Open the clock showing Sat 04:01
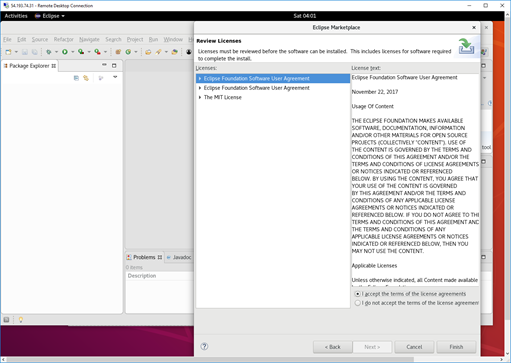This screenshot has width=511, height=363. (305, 16)
